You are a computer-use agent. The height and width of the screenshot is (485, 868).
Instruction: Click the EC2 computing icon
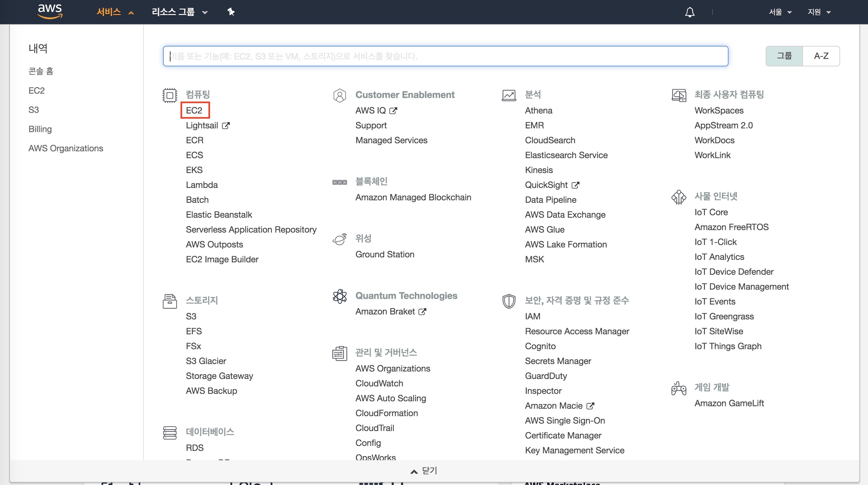coord(194,110)
